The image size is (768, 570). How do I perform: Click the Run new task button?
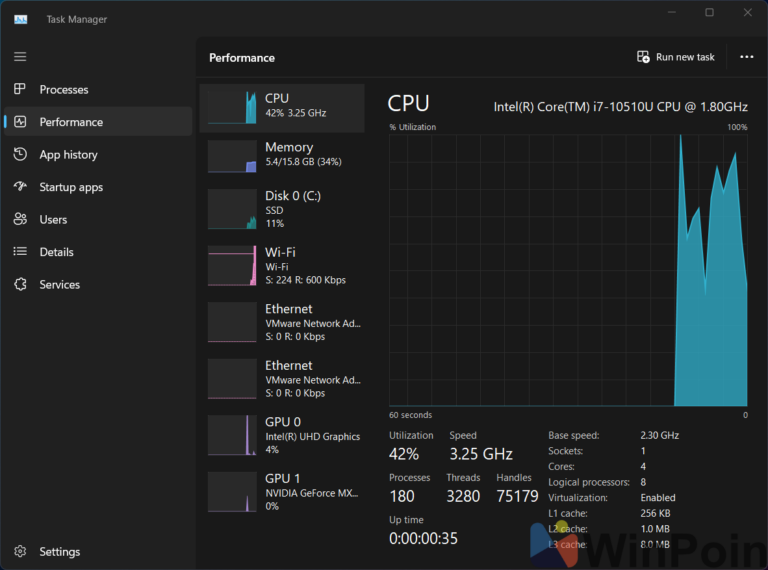(676, 57)
